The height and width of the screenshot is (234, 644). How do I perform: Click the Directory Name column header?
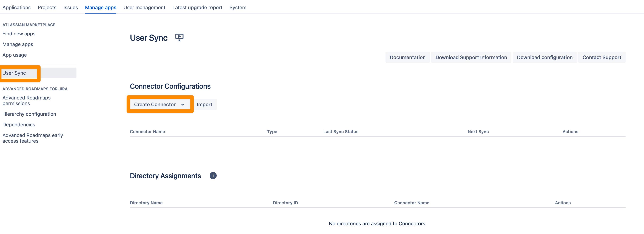[146, 203]
